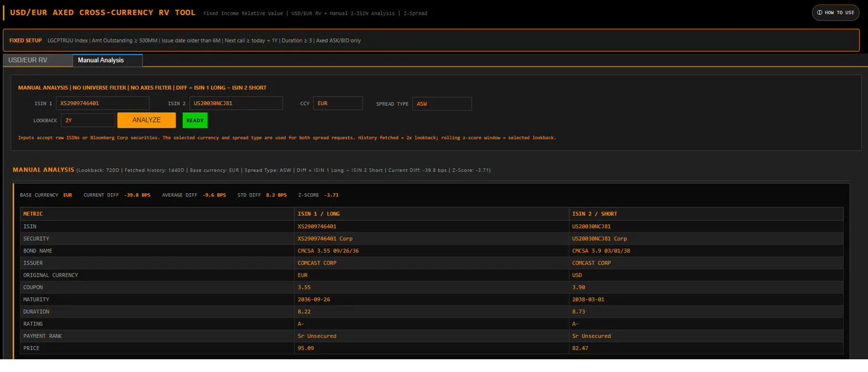Click the ISIN 2 / SHORT column header

point(706,214)
